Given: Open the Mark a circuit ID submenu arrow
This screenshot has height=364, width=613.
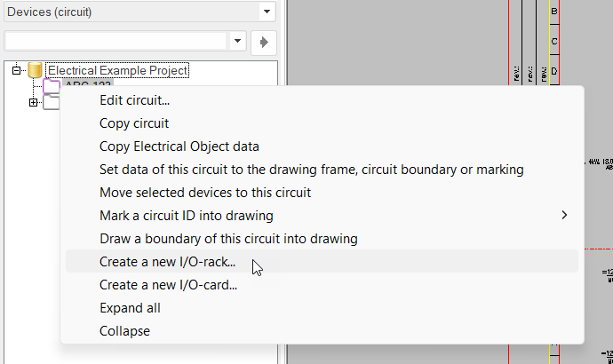Looking at the screenshot, I should (564, 215).
